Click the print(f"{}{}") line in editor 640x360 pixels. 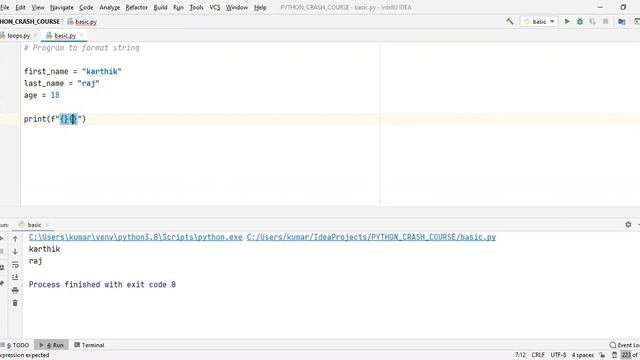[55, 119]
